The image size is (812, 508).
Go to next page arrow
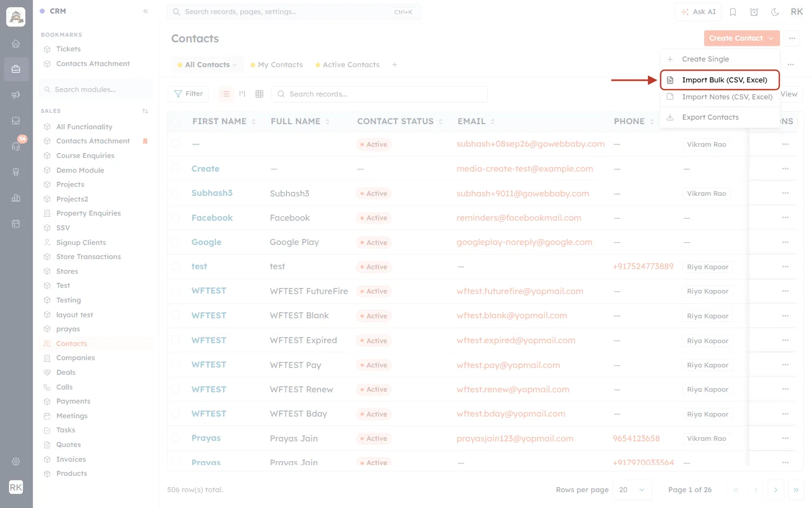(776, 490)
